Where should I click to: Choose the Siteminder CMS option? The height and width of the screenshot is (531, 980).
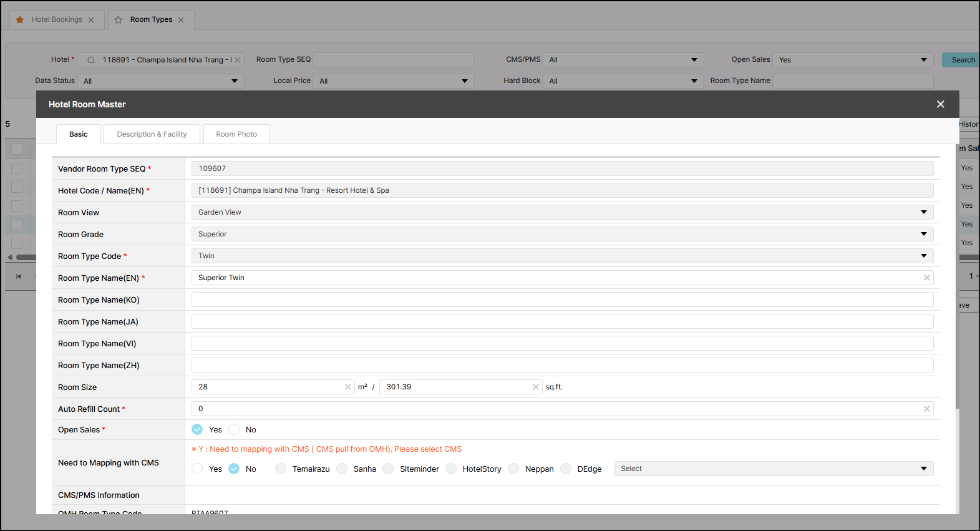[389, 469]
